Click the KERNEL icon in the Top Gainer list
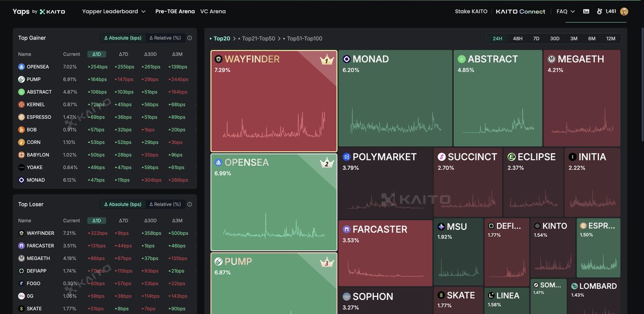 tap(21, 104)
